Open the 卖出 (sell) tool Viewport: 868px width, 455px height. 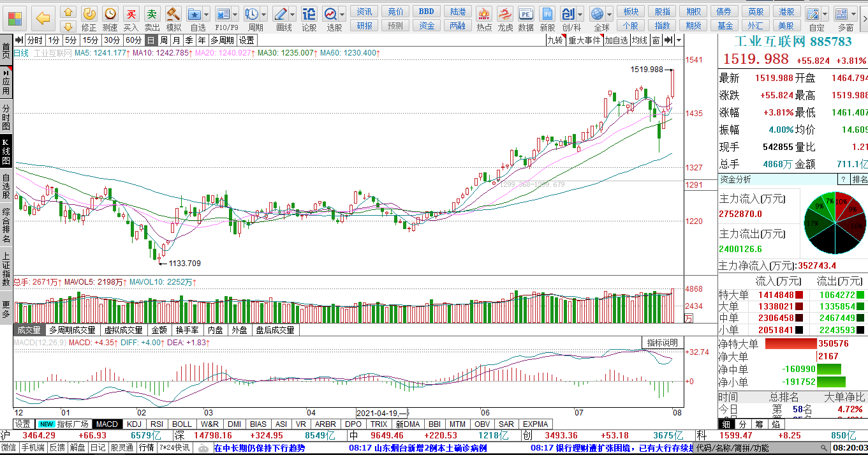tap(152, 17)
